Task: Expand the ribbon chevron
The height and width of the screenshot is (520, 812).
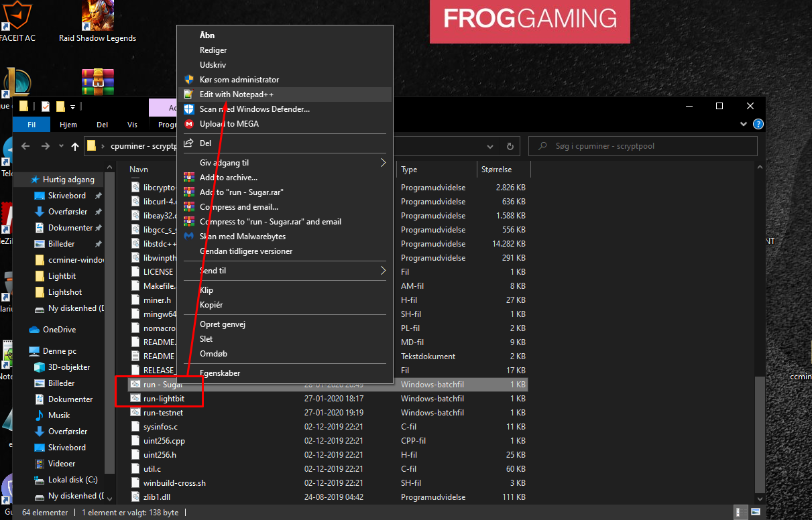Action: coord(743,125)
